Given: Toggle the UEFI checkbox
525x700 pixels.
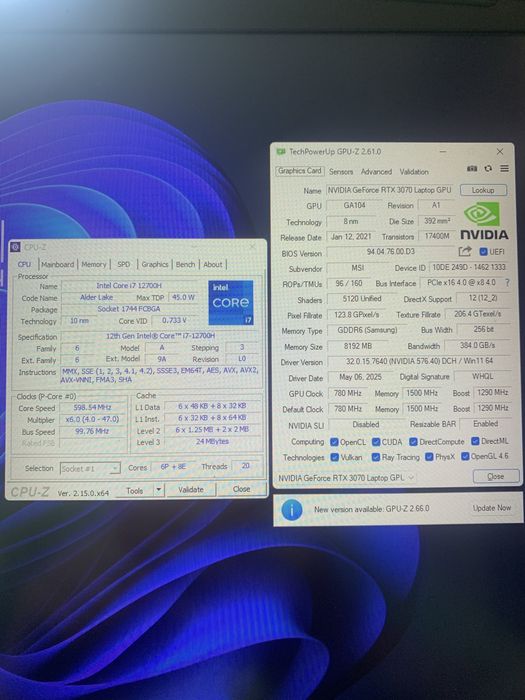Looking at the screenshot, I should tap(483, 251).
